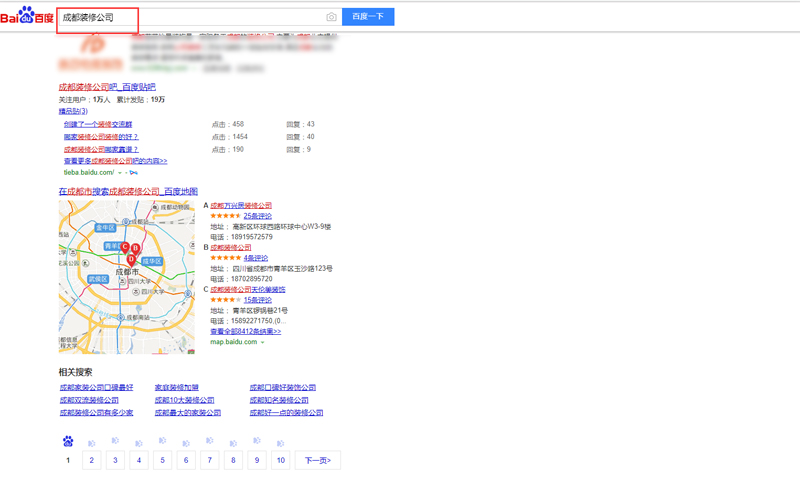Click the 下一页 next page button
Screen dimensions: 800x479
(x=317, y=460)
